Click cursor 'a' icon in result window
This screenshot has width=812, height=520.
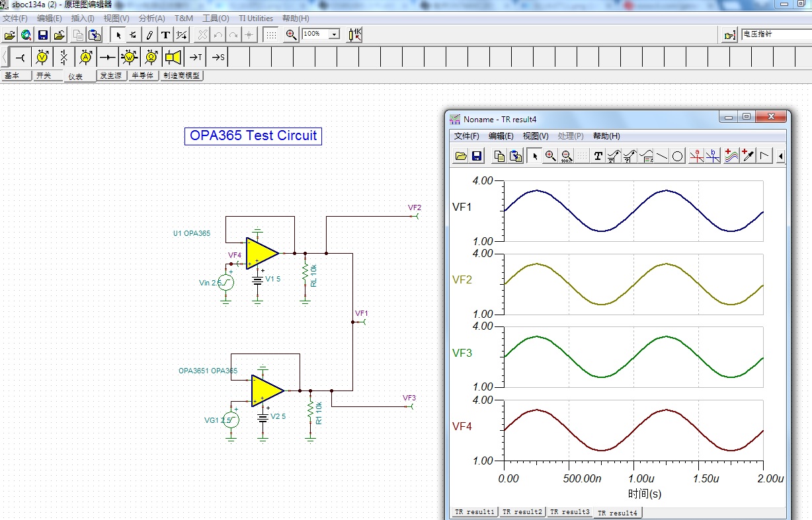[696, 156]
